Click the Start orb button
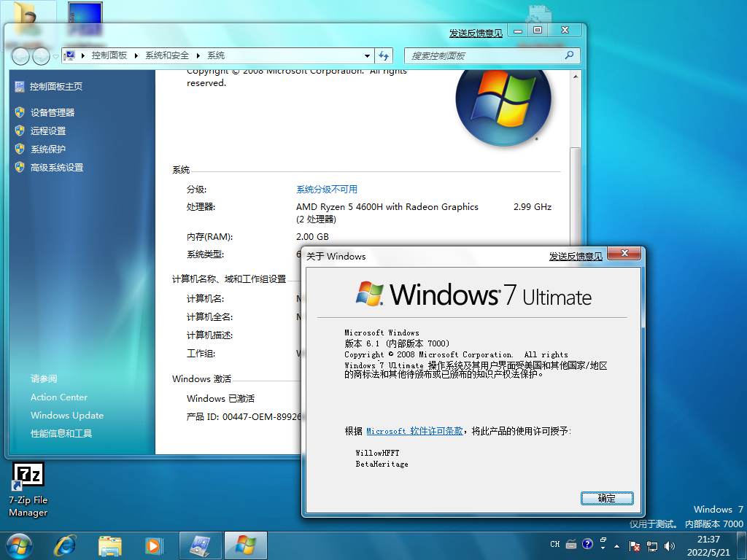 (x=20, y=545)
